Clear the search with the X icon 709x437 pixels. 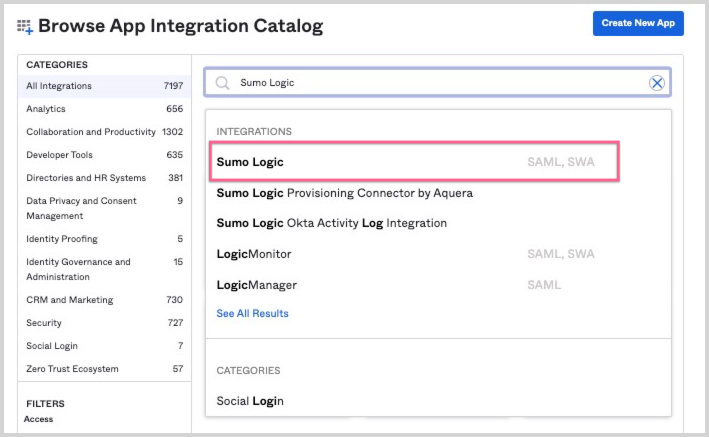(x=657, y=83)
